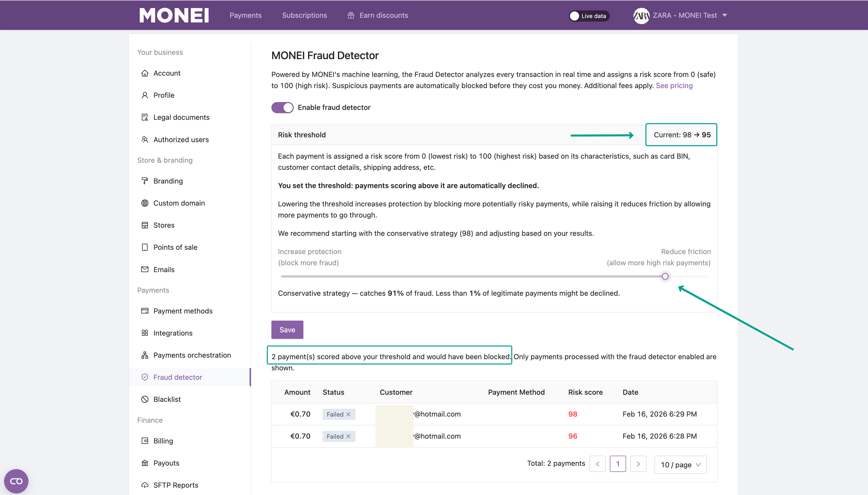This screenshot has width=868, height=495.
Task: Click the MONEI logo
Action: click(174, 15)
